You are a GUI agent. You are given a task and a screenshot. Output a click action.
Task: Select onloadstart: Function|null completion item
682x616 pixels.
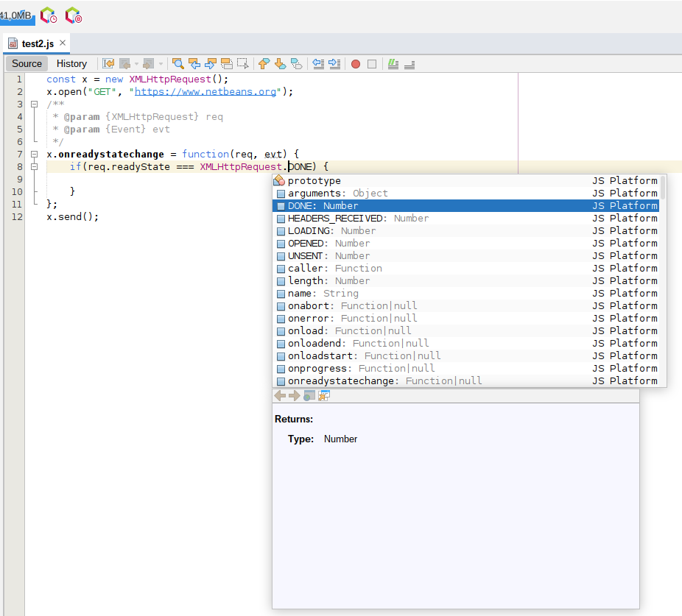tap(465, 356)
